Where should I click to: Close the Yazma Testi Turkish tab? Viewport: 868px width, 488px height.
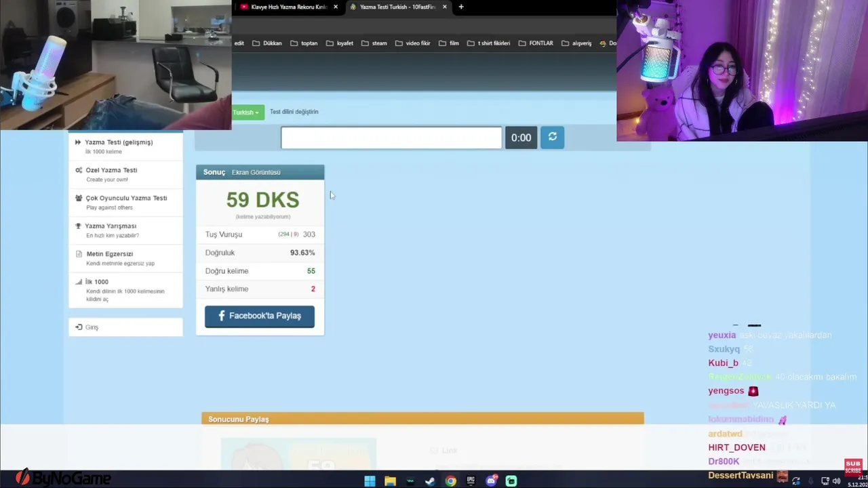click(x=445, y=7)
